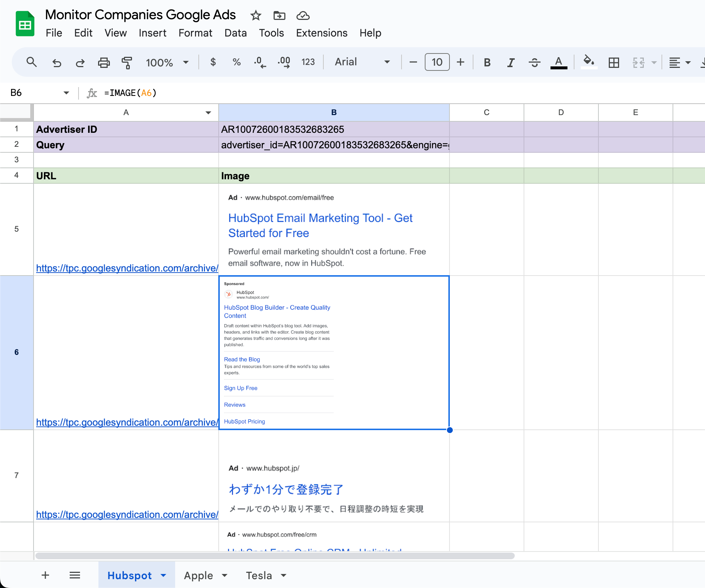Expand the merge cells dropdown arrow

coord(654,62)
